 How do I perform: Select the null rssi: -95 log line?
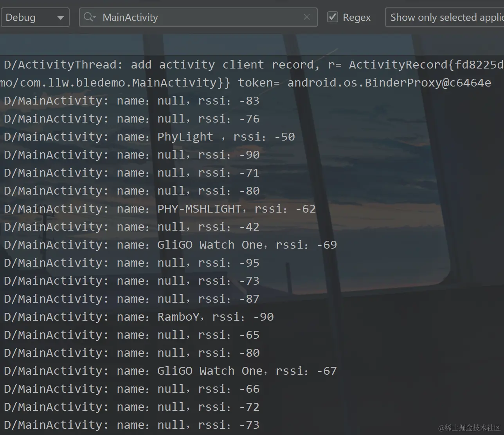coord(131,263)
